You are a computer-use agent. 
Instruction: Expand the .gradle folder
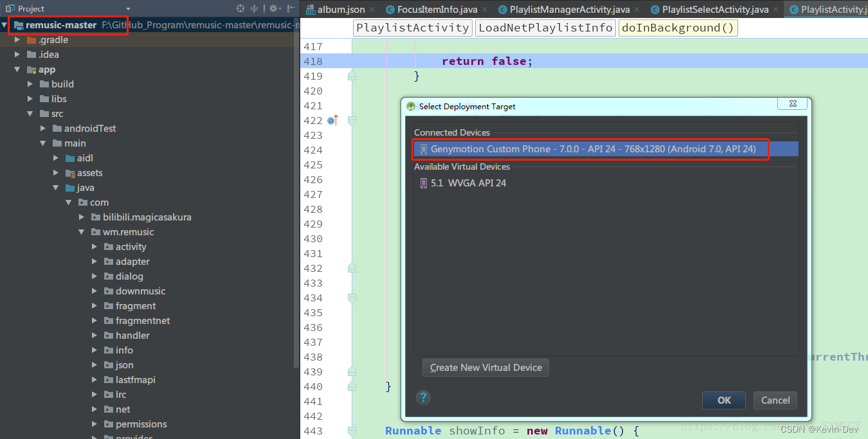[17, 40]
